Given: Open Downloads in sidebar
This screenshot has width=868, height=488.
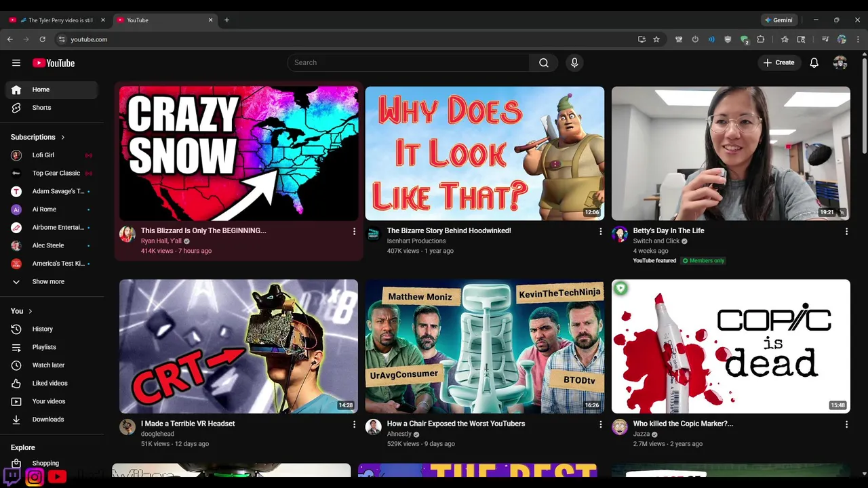Looking at the screenshot, I should (52, 420).
